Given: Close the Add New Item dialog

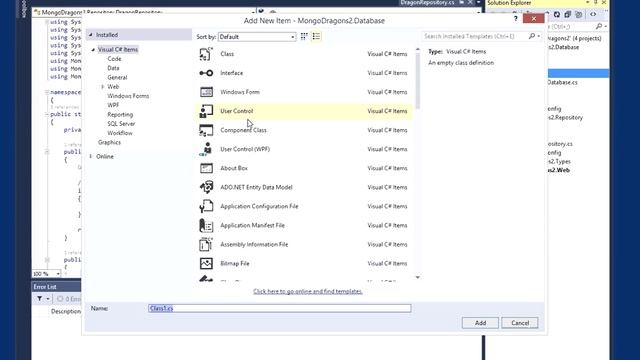Looking at the screenshot, I should point(533,19).
